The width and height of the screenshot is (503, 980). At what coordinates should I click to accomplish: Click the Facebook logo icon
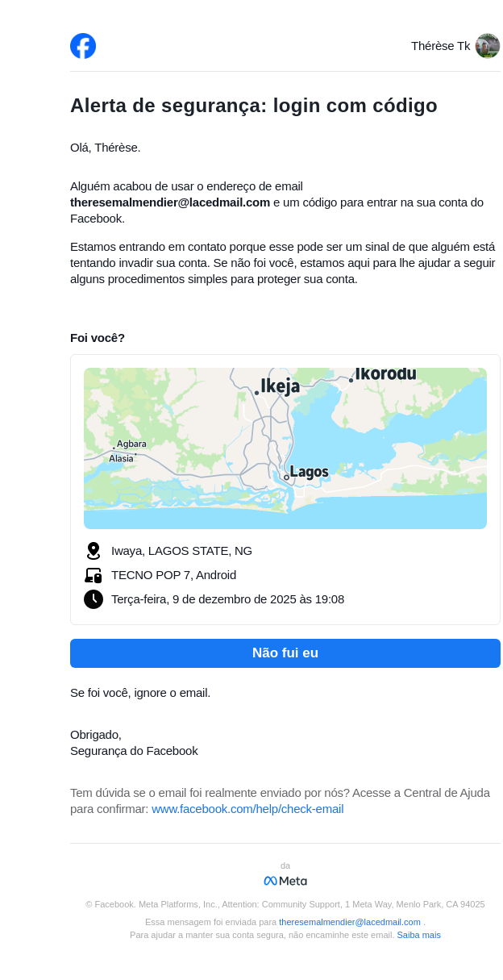[x=83, y=46]
